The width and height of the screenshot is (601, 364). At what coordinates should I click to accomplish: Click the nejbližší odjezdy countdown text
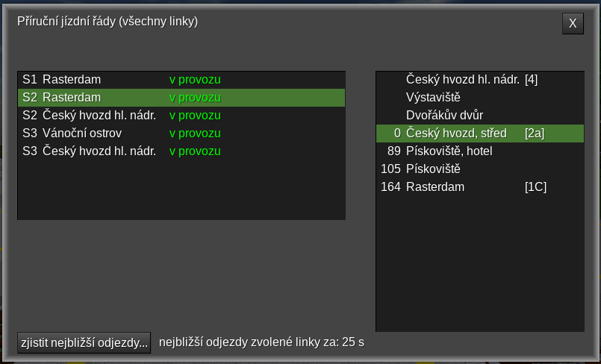point(261,342)
